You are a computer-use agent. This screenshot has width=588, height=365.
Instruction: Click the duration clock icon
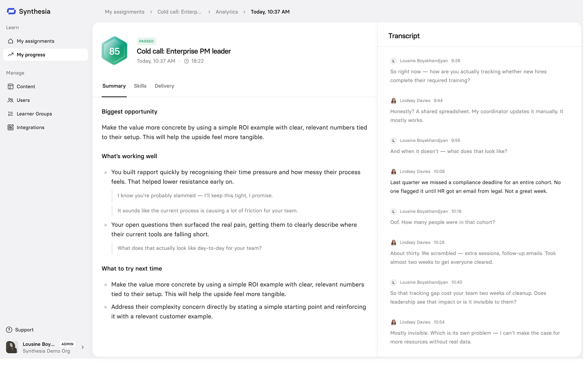click(187, 61)
